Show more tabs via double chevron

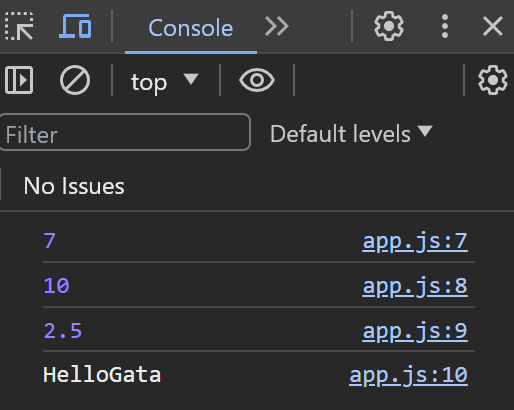point(276,27)
